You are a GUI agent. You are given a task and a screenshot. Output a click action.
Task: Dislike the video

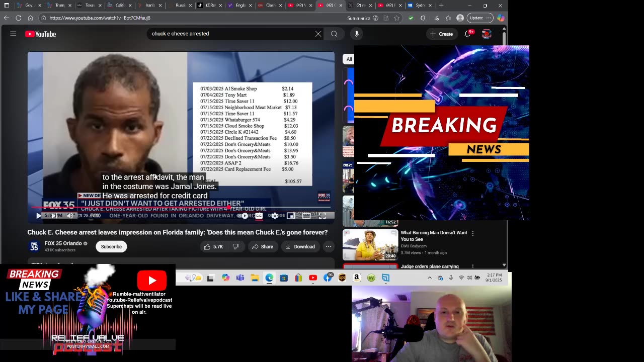pyautogui.click(x=235, y=246)
